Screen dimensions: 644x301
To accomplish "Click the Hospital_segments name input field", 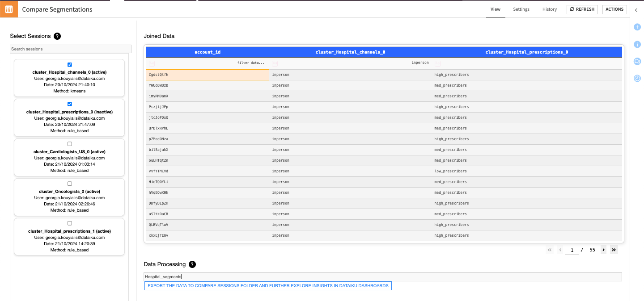I will (x=383, y=277).
